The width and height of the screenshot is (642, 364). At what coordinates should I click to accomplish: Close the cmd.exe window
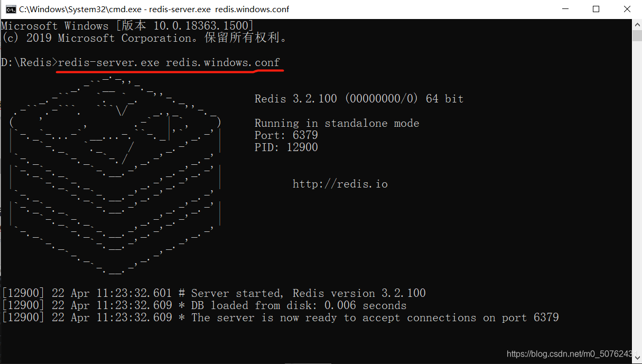pos(627,9)
